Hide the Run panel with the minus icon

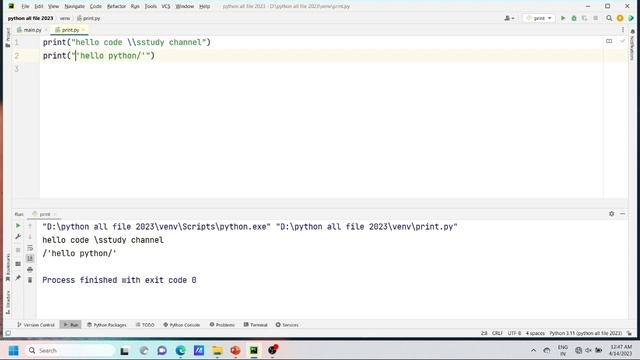[x=622, y=214]
